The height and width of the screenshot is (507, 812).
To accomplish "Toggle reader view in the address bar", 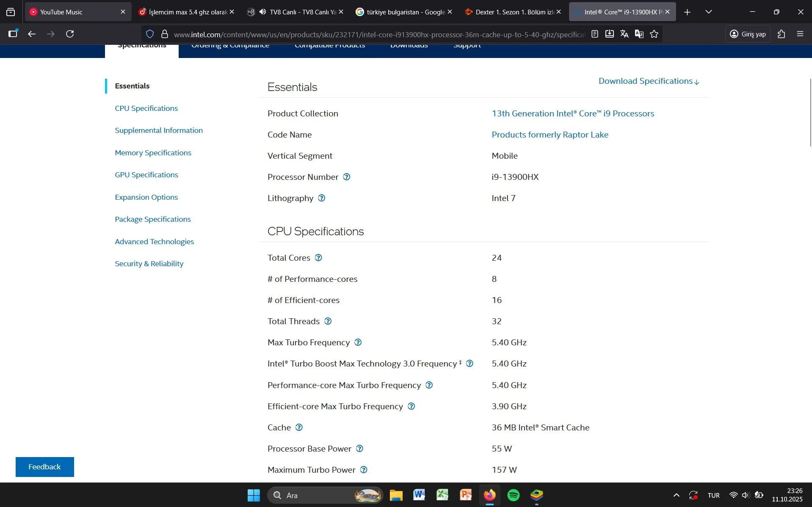I will point(595,34).
